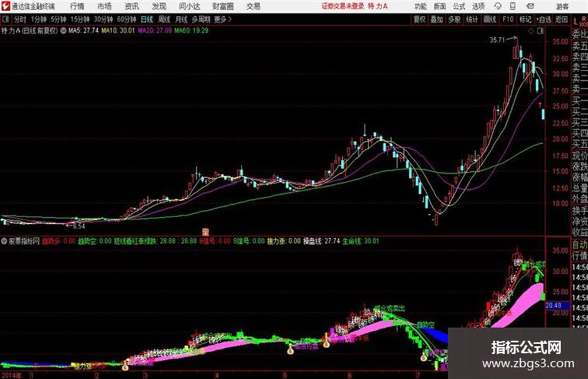The image size is (588, 379).
Task: Click the 叠加 overlay button
Action: click(437, 19)
